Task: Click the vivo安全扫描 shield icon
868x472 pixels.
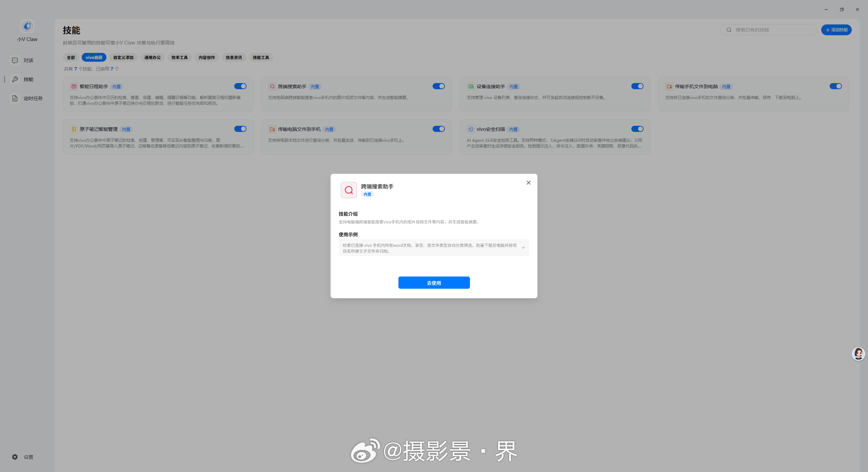Action: pos(471,129)
